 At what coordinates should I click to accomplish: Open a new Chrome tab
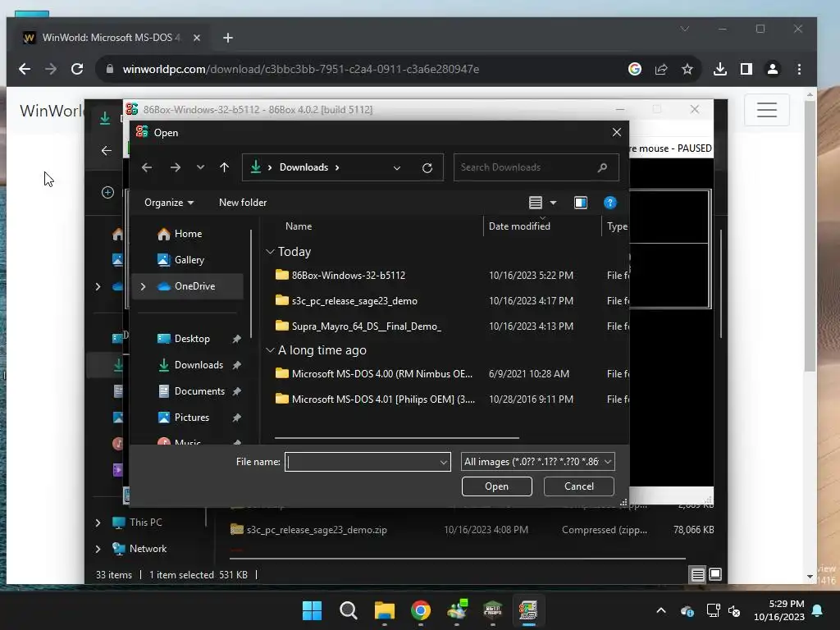tap(228, 38)
